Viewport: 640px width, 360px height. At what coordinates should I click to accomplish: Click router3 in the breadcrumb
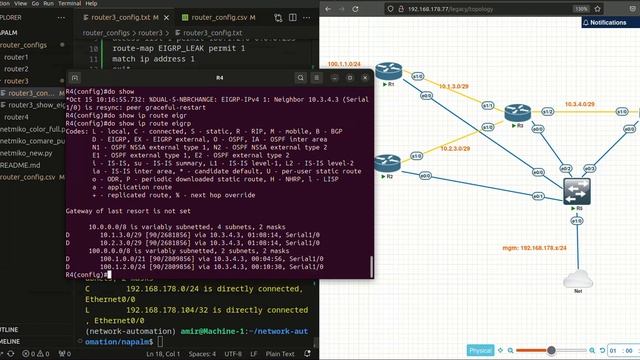tap(150, 33)
